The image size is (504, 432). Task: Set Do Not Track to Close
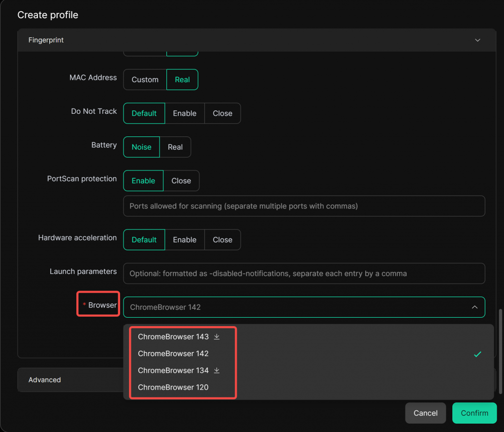222,113
